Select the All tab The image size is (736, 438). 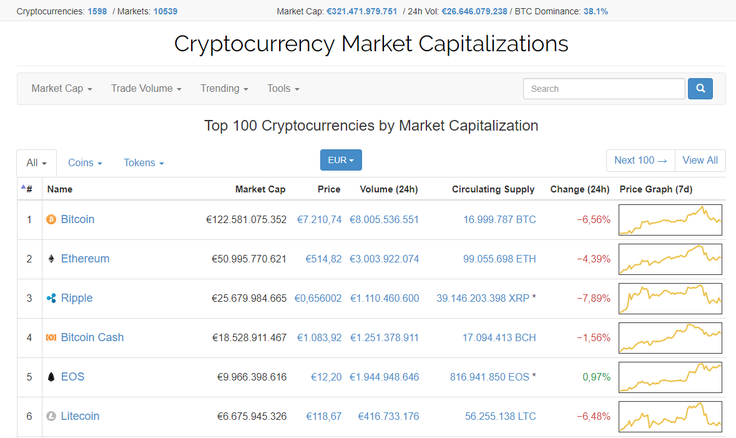(37, 163)
